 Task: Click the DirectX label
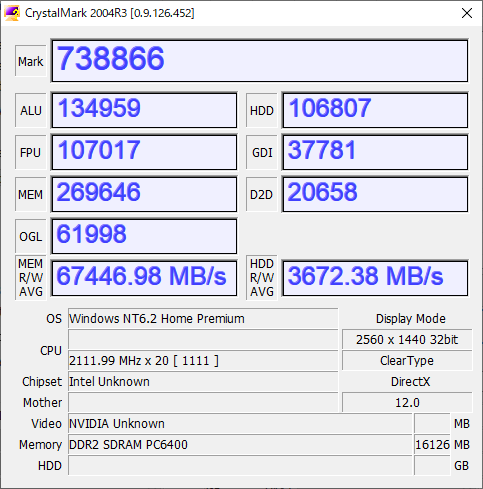click(x=410, y=382)
